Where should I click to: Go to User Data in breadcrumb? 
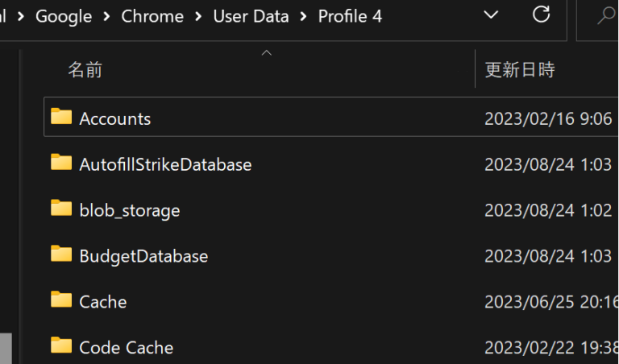pos(251,16)
